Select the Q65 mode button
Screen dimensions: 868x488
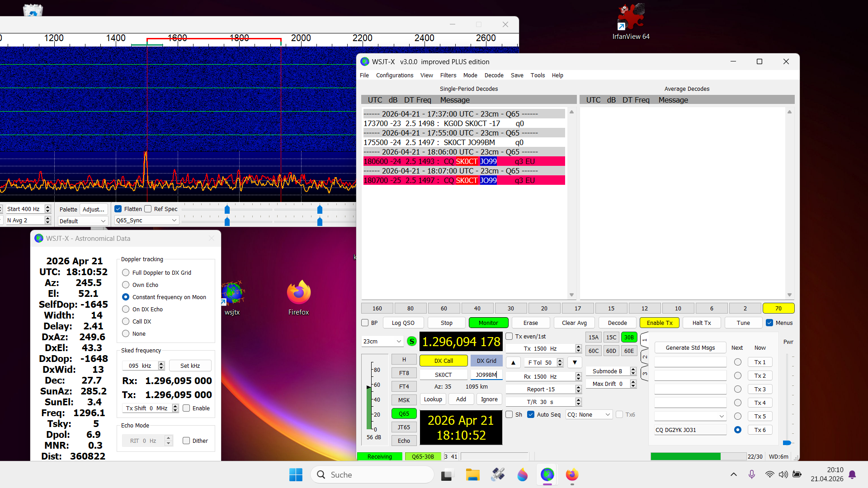coord(404,413)
